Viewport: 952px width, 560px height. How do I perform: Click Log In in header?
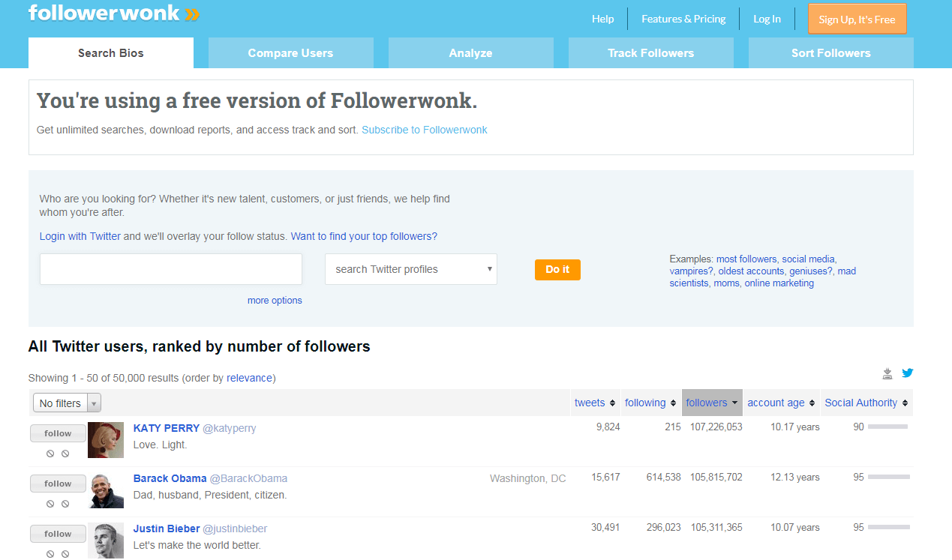(767, 19)
